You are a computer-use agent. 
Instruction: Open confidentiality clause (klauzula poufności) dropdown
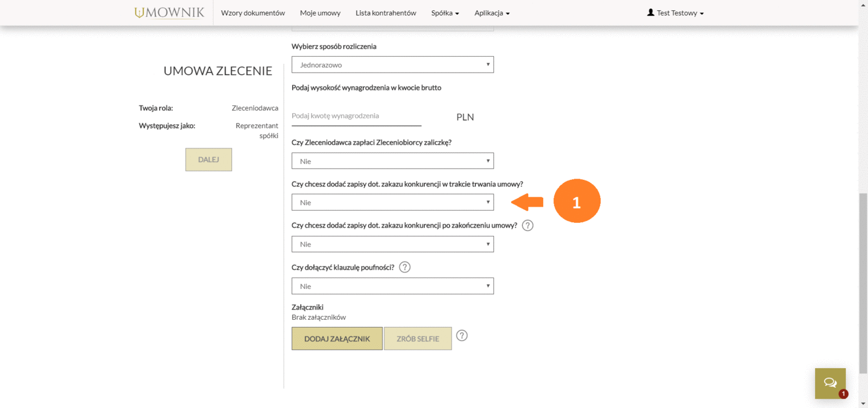click(393, 286)
